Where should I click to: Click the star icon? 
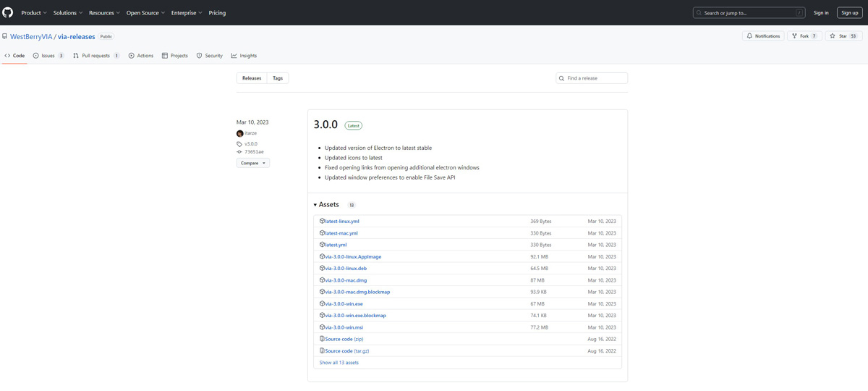coord(833,35)
